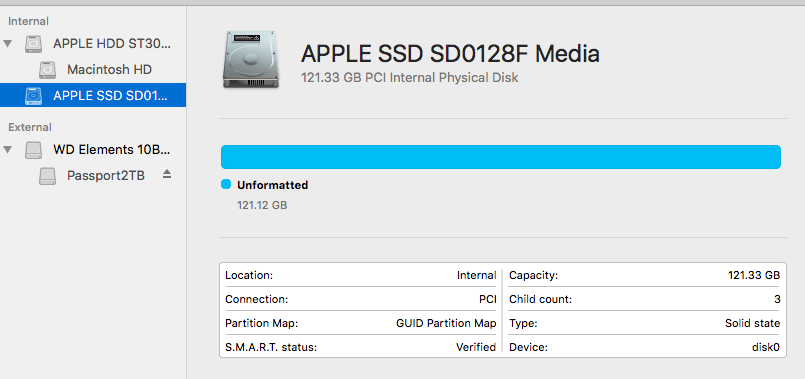805x379 pixels.
Task: Click the Partition Map label
Action: coord(261,324)
